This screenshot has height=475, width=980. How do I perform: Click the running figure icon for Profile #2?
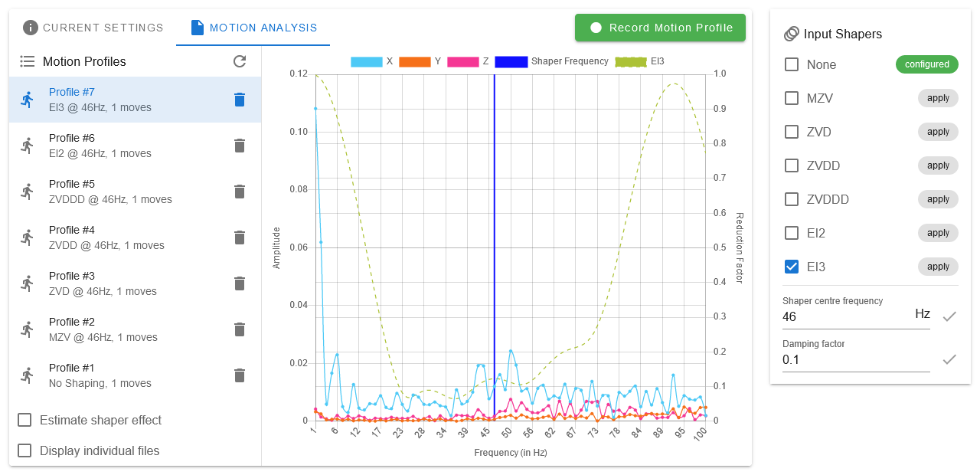tap(28, 329)
